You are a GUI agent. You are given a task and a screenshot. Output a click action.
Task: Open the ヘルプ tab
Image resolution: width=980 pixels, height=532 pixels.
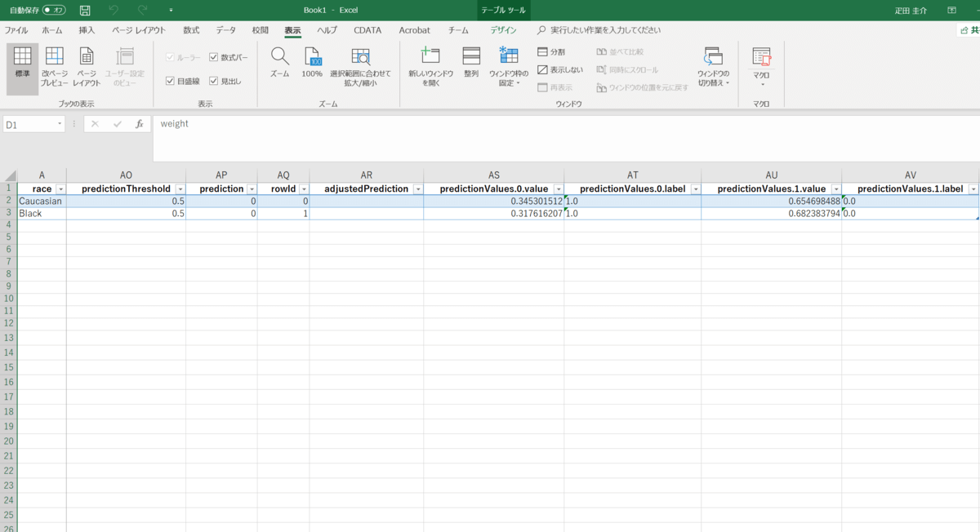(x=327, y=30)
